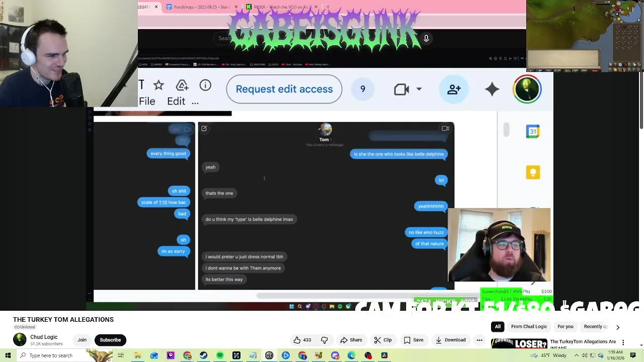Click the share add-person icon
The width and height of the screenshot is (644, 362).
[x=454, y=89]
